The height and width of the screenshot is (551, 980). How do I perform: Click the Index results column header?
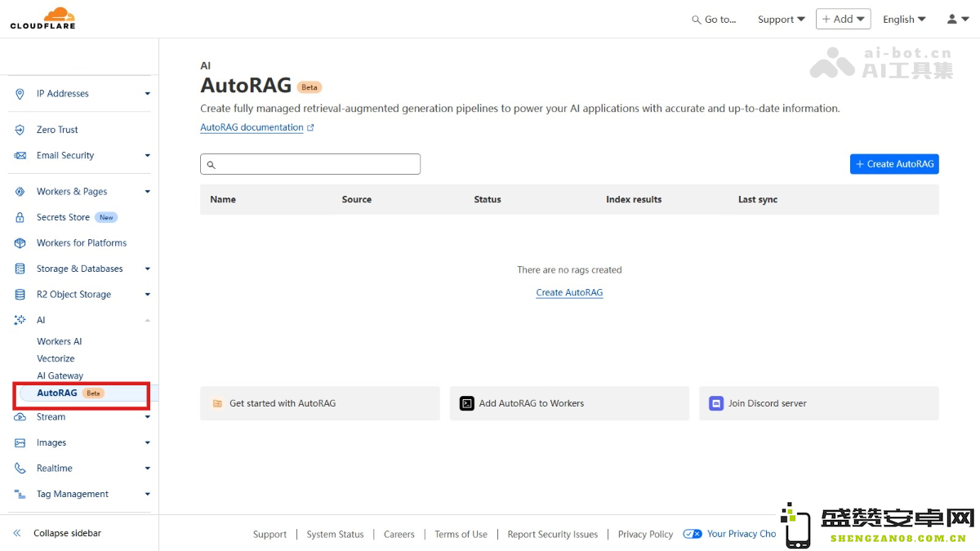pos(634,200)
